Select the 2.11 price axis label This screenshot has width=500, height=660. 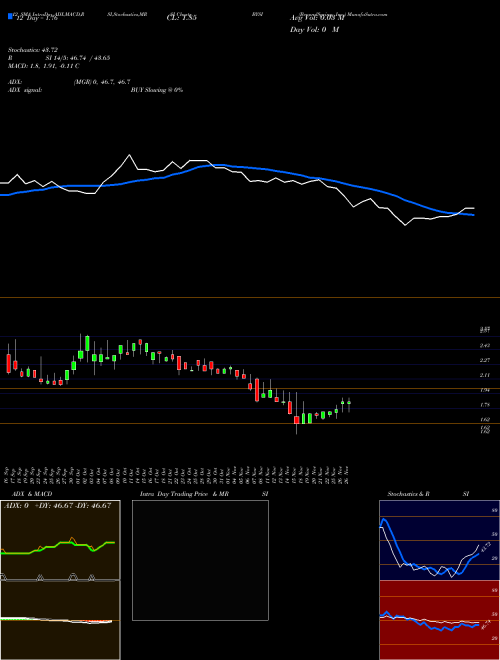tap(485, 375)
